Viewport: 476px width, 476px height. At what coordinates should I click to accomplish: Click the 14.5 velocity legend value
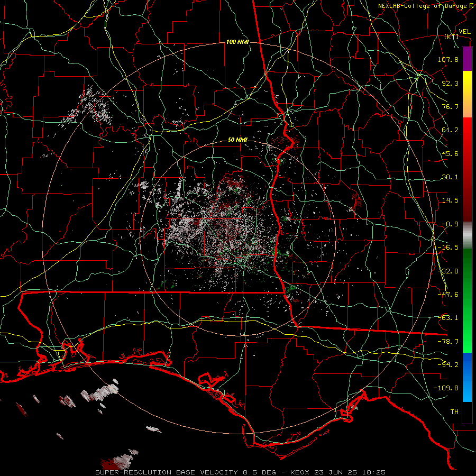tap(450, 200)
